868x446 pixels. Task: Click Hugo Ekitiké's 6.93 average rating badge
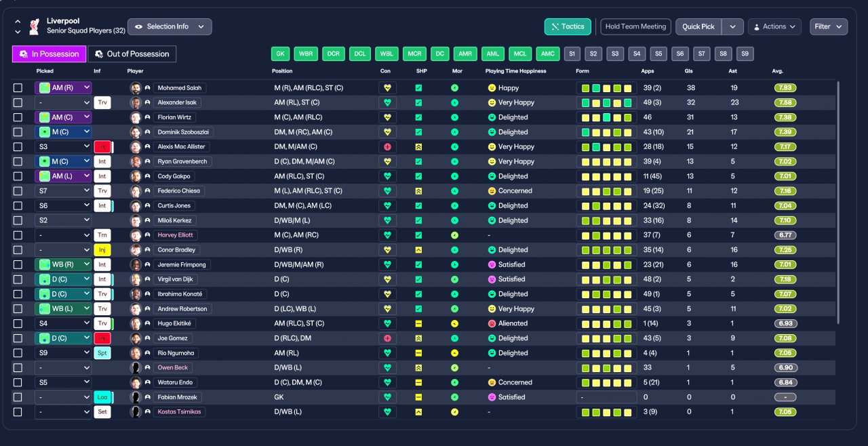785,323
